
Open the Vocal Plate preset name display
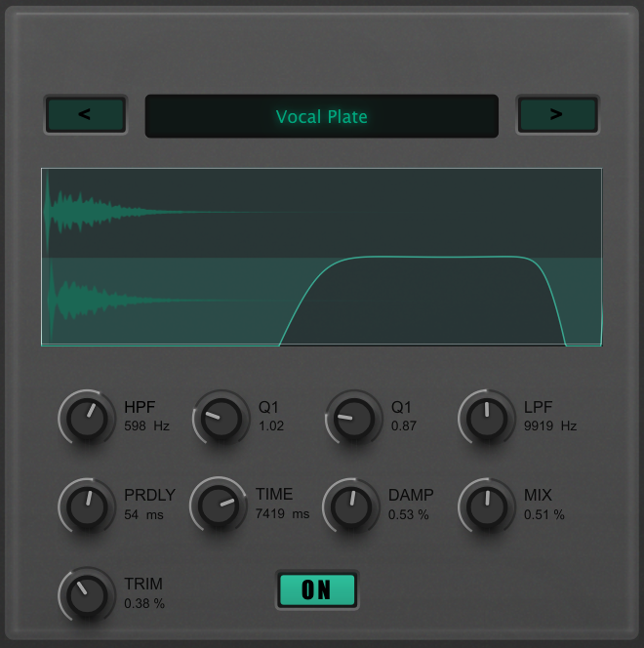coord(321,117)
